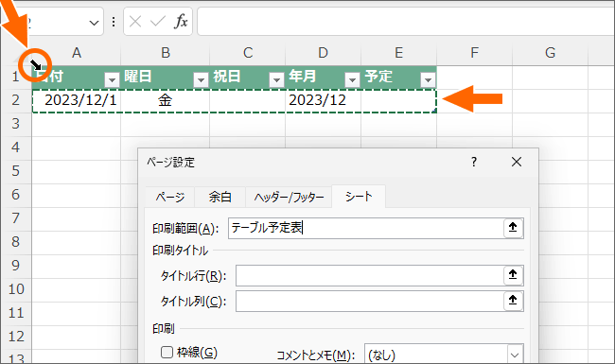This screenshot has height=364, width=615.
Task: Switch to the ページ tab
Action: [169, 197]
